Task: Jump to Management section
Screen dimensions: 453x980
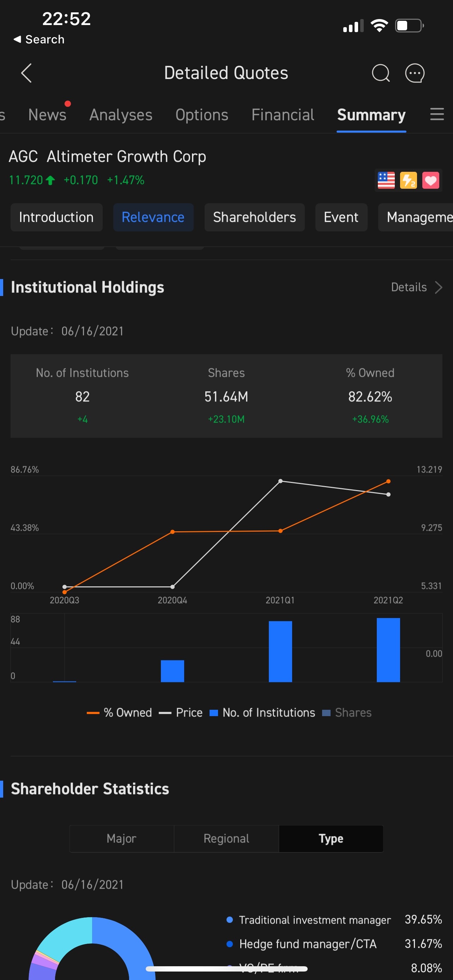Action: pyautogui.click(x=416, y=217)
